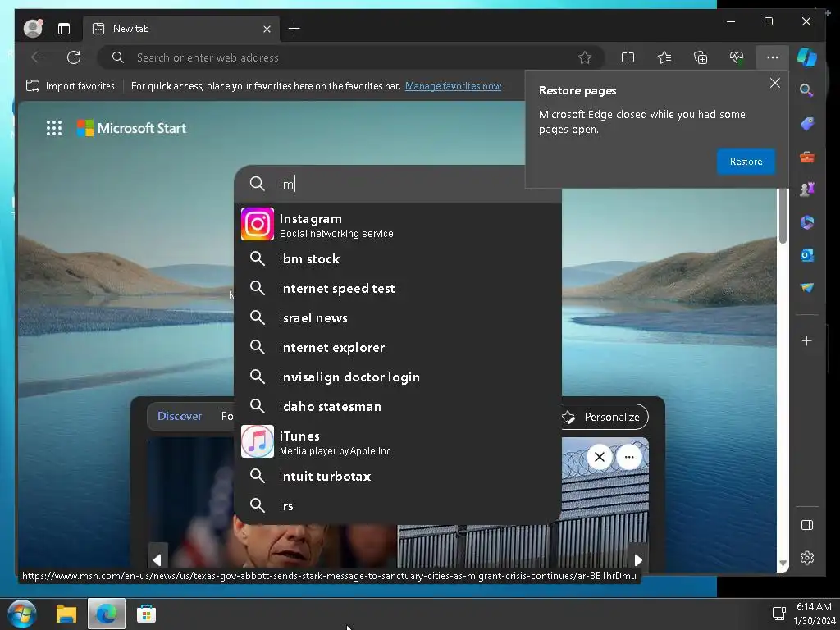Click in the page search box containing "im"
Image resolution: width=840 pixels, height=630 pixels.
398,184
